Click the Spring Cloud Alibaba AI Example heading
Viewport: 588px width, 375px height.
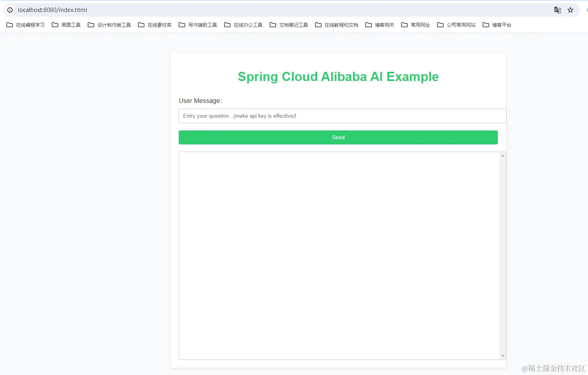coord(338,76)
